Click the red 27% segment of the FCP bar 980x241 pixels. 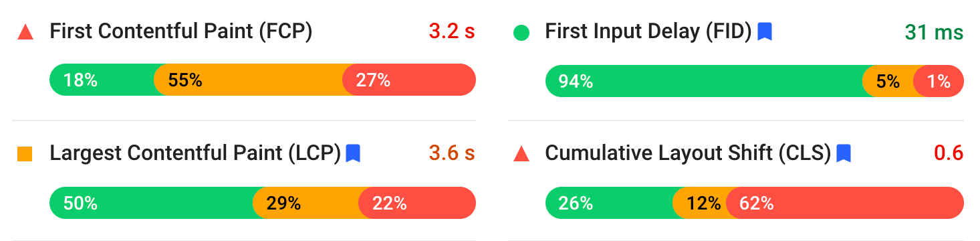coord(409,80)
